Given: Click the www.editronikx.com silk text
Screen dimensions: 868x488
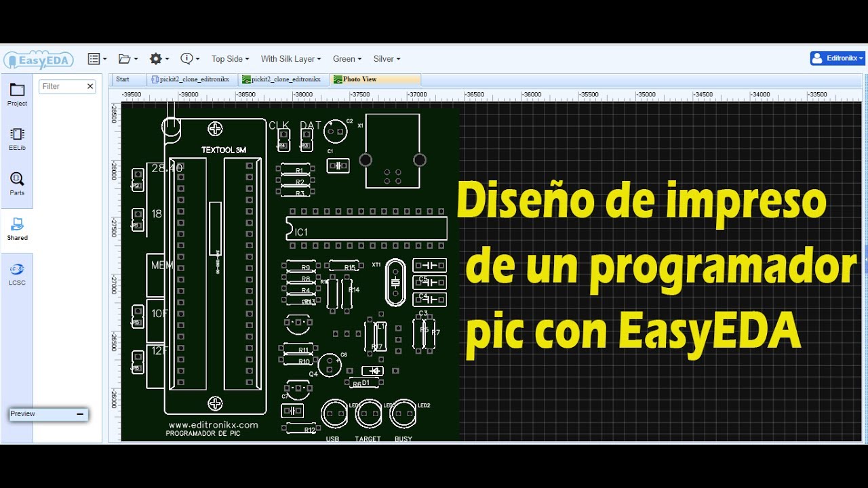Looking at the screenshot, I should (214, 425).
